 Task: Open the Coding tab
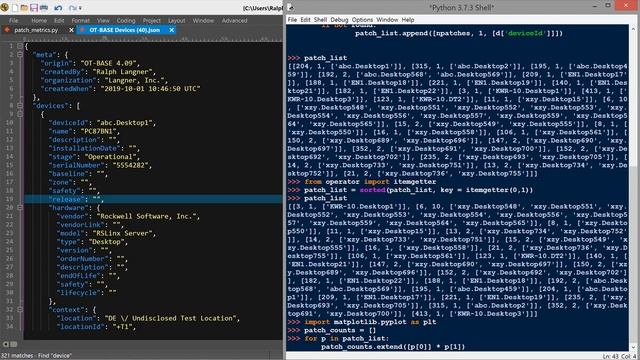[x=126, y=20]
